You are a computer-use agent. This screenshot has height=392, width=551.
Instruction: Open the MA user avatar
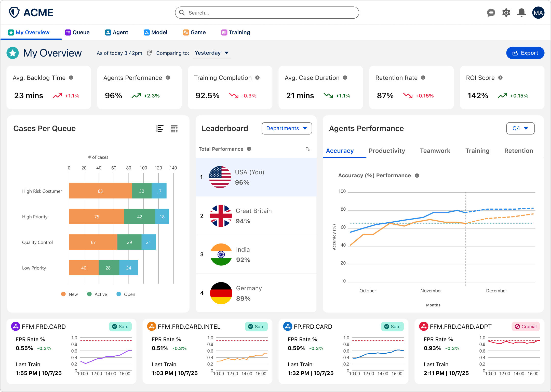coord(538,13)
